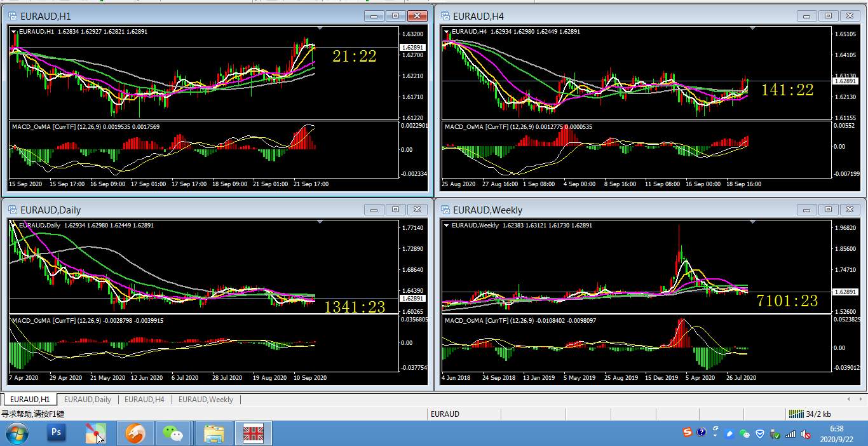Click the EURAUD symbol in the status bar
The width and height of the screenshot is (868, 446).
(445, 414)
